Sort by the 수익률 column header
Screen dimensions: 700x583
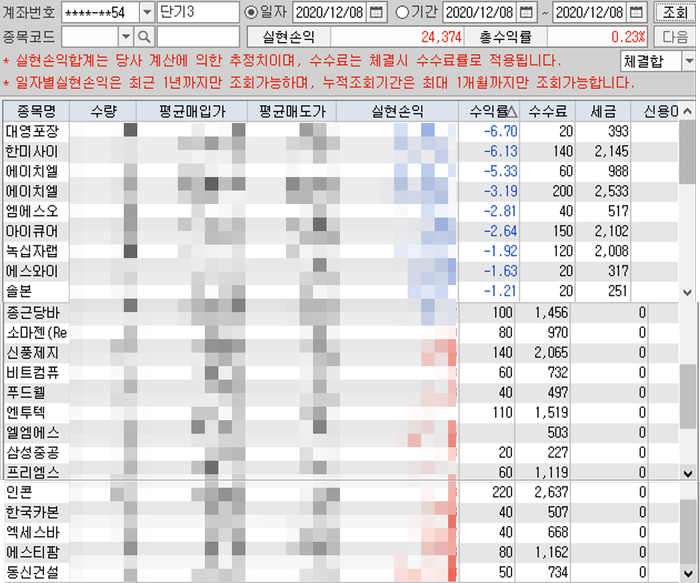[489, 111]
